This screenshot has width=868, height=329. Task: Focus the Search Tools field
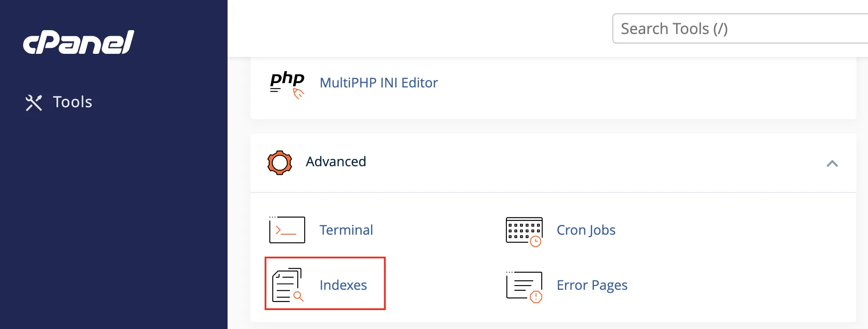click(740, 29)
